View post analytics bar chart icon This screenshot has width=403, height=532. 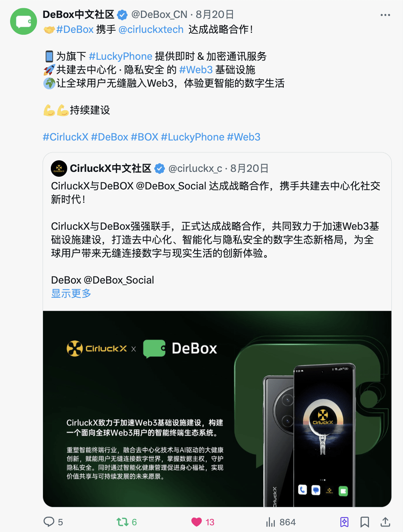[x=271, y=522]
